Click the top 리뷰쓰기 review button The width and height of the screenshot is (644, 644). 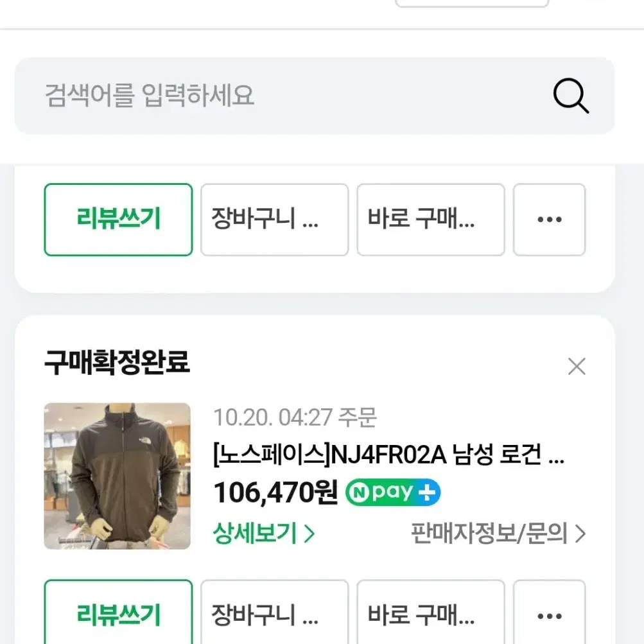[118, 220]
